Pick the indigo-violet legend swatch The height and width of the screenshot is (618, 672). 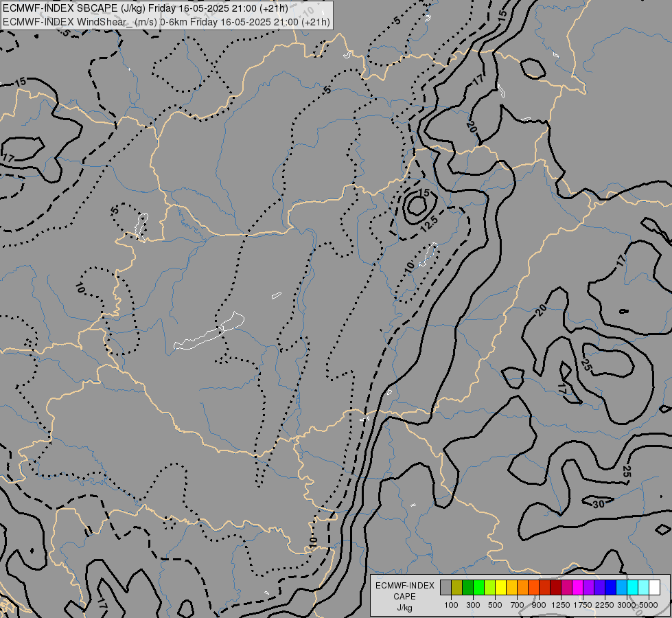click(599, 587)
